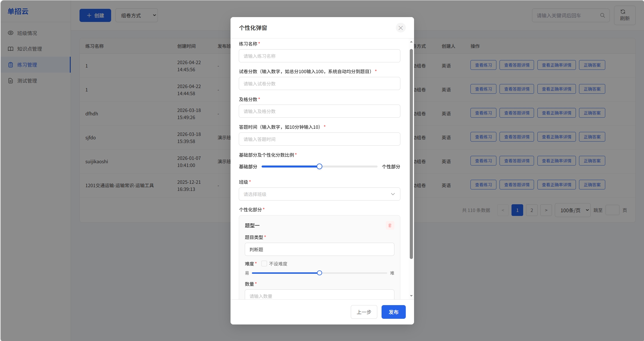Viewport: 644px width, 341px height.
Task: Click the 基础部分 to 个性部分 ratio slider handle
Action: coord(319,166)
